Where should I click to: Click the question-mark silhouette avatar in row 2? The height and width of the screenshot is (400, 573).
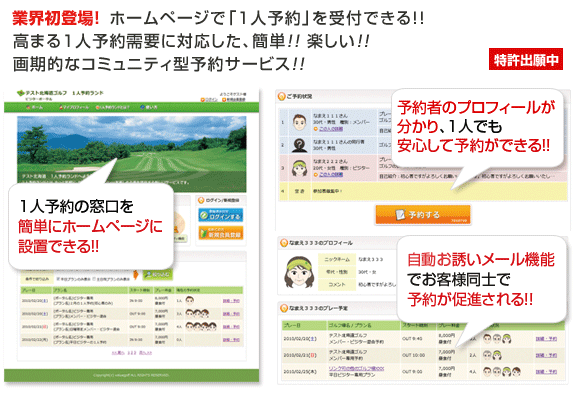[299, 145]
